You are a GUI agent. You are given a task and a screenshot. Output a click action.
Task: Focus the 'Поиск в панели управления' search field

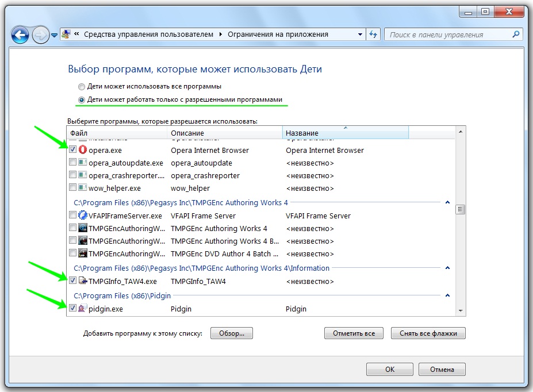pyautogui.click(x=454, y=34)
